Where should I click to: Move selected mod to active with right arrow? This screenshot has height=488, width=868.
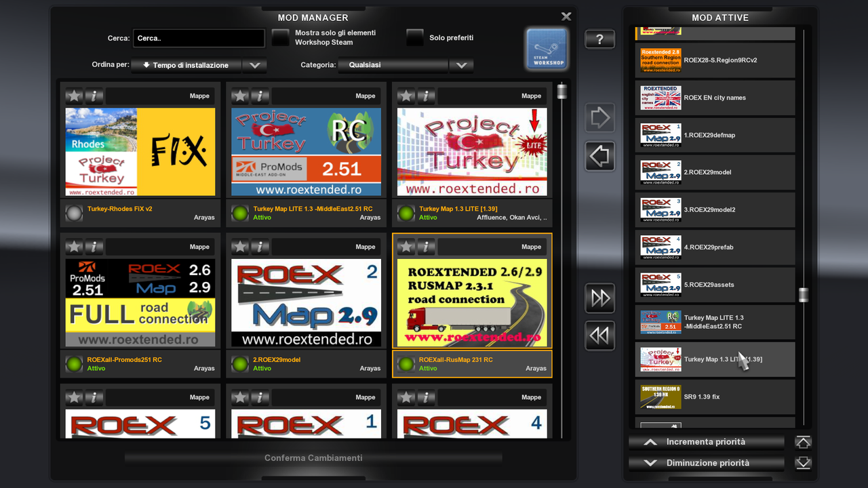point(600,119)
